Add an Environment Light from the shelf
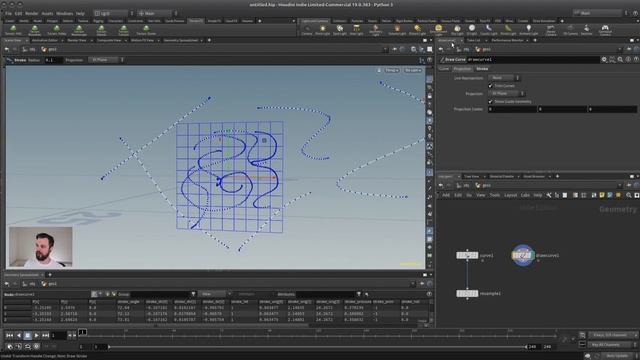This screenshot has width=640, height=360. tap(438, 30)
